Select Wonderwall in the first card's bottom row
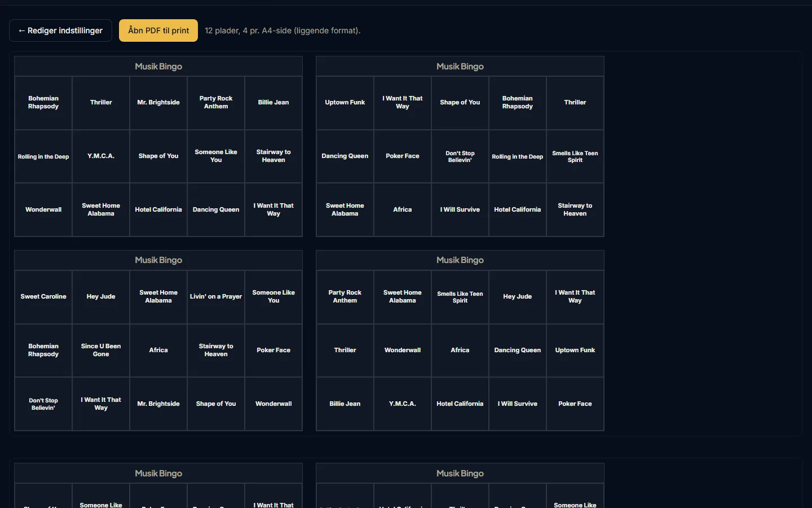 (x=43, y=210)
